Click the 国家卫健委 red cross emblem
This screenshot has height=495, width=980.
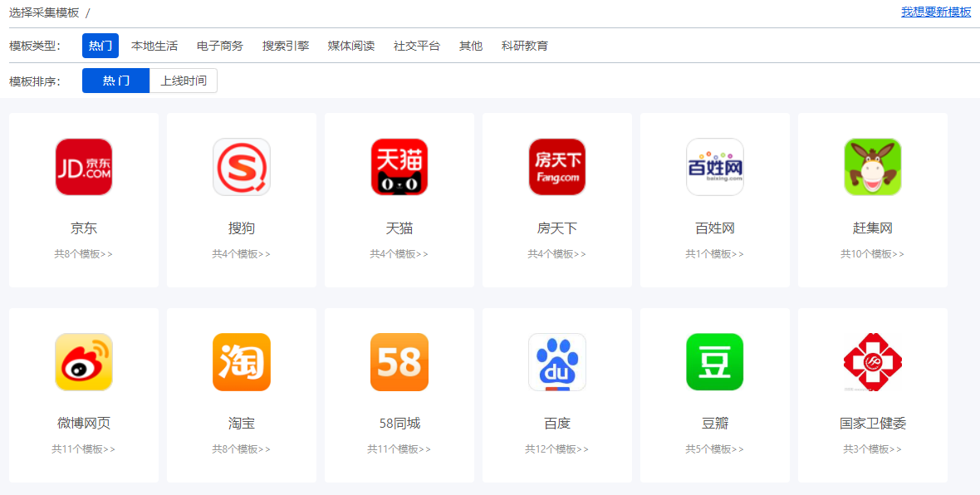[873, 362]
